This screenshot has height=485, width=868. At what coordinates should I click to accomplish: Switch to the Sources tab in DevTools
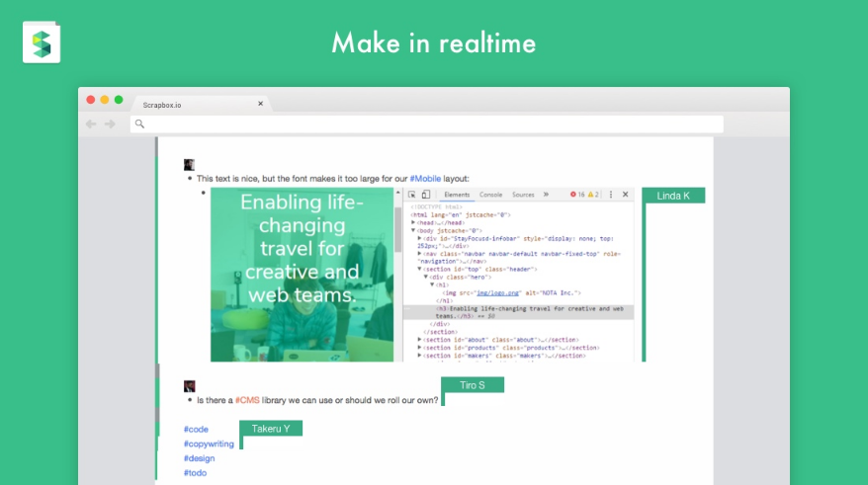[523, 195]
